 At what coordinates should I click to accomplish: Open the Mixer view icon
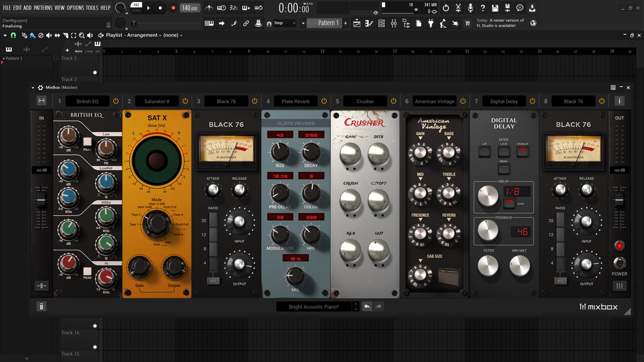pos(394,23)
